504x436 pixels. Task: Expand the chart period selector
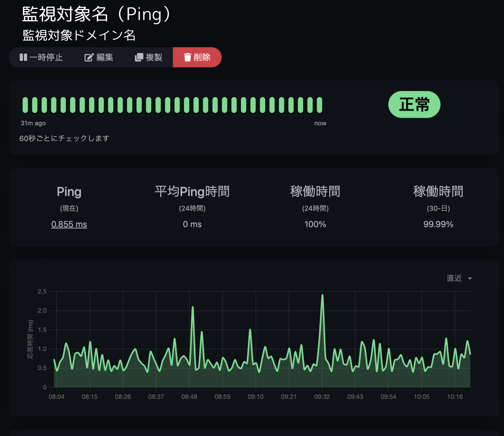(x=459, y=278)
